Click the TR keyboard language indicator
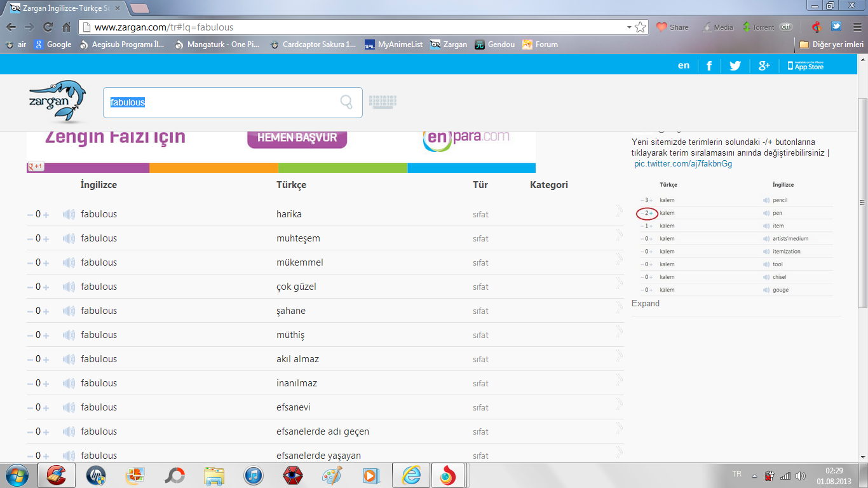 pyautogui.click(x=736, y=474)
